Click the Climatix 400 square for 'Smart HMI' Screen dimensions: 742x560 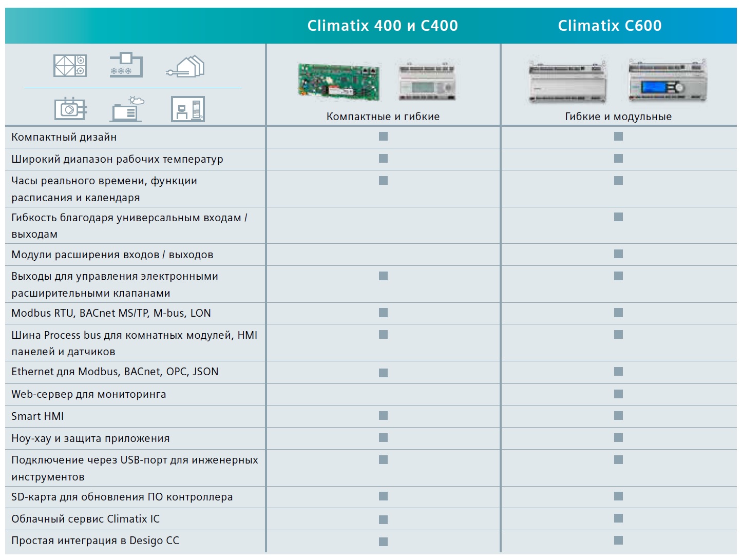[x=383, y=416]
